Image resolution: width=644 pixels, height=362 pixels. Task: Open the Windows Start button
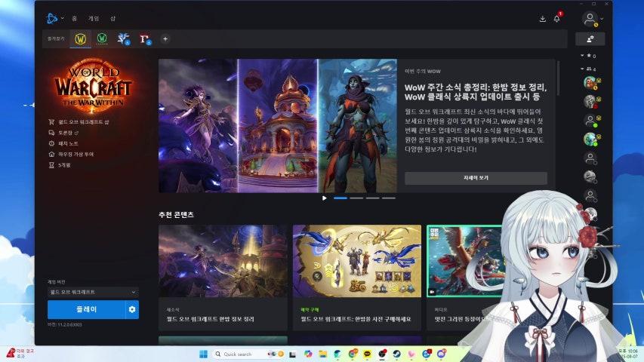(203, 354)
